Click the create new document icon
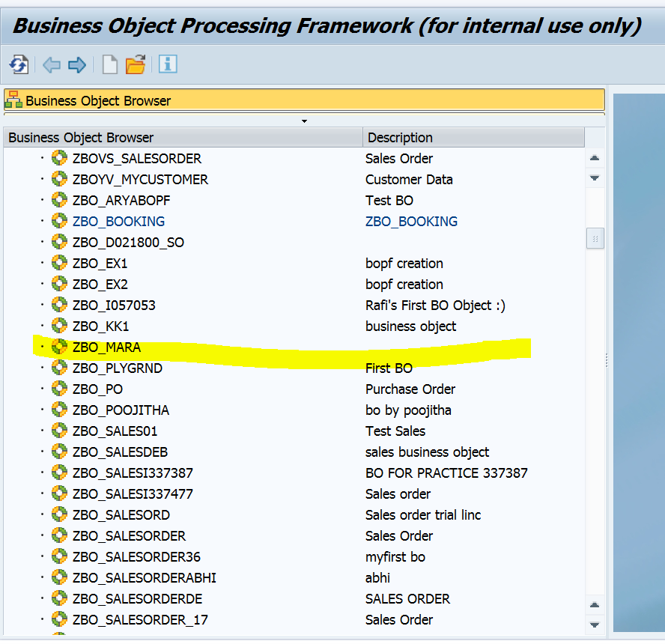This screenshot has width=665, height=644. pyautogui.click(x=109, y=64)
